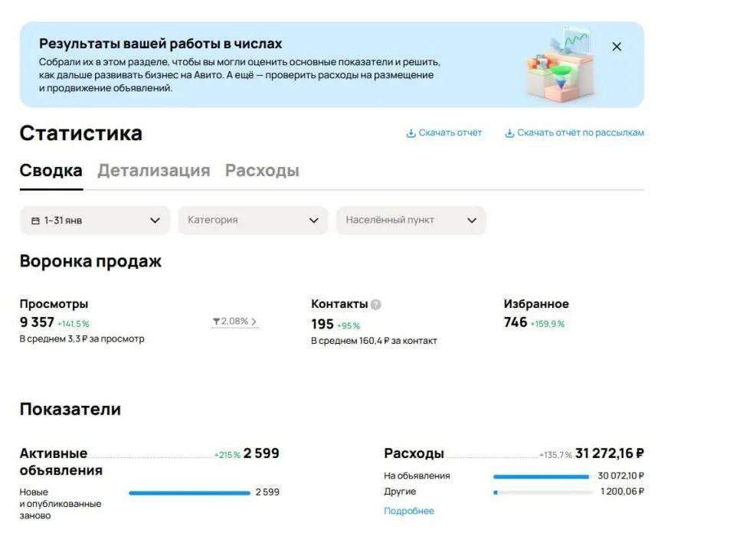The height and width of the screenshot is (533, 756).
Task: Click the На объявления expenses bar
Action: click(x=541, y=476)
